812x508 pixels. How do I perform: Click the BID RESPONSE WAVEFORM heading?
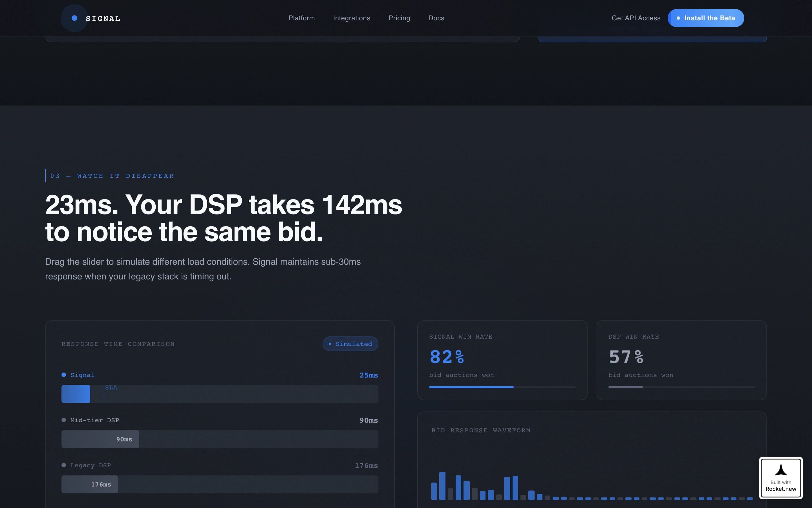tap(481, 430)
